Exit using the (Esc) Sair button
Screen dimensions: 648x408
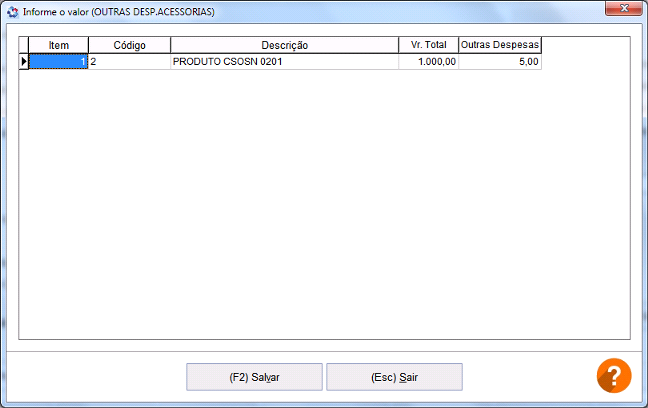[x=394, y=377]
